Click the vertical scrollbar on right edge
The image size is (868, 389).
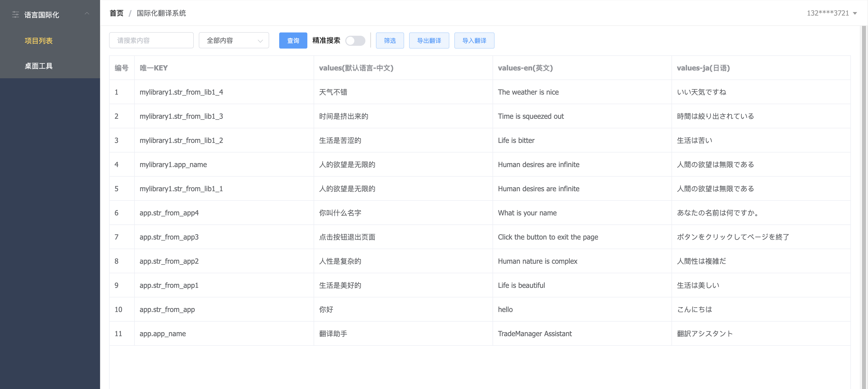pos(864,203)
